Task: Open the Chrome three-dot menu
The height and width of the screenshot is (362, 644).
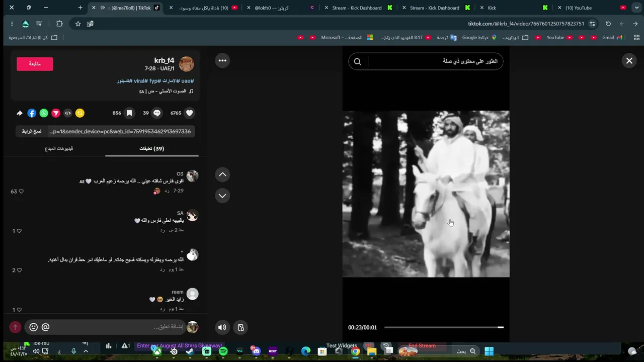Action: click(x=12, y=24)
